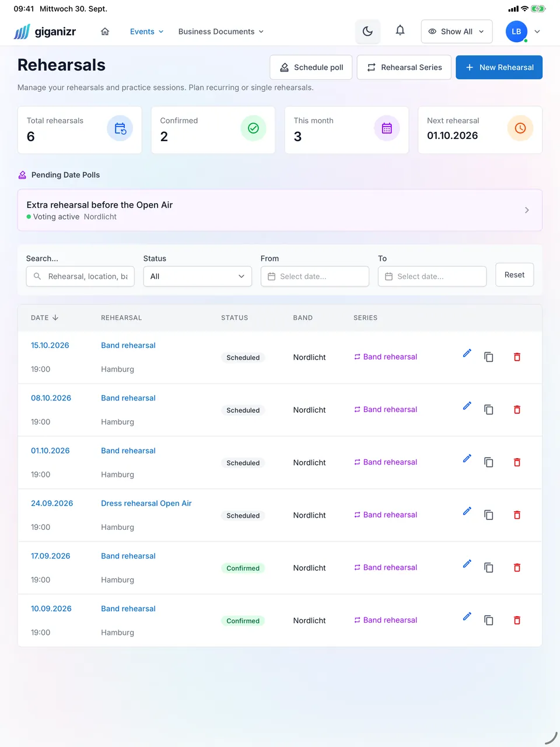The image size is (560, 747).
Task: Open the notifications bell
Action: point(400,31)
